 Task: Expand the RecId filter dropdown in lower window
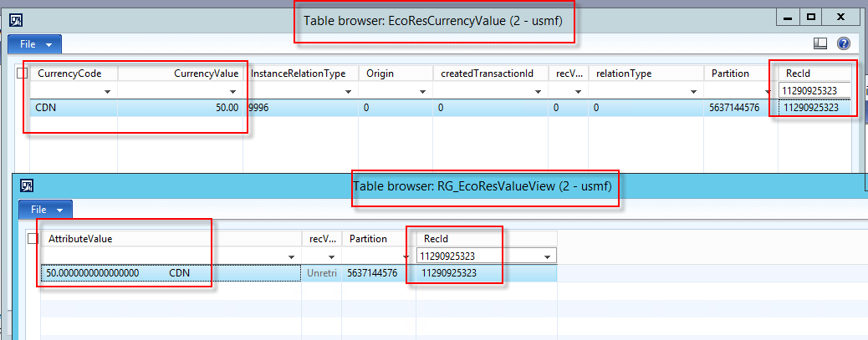point(548,256)
